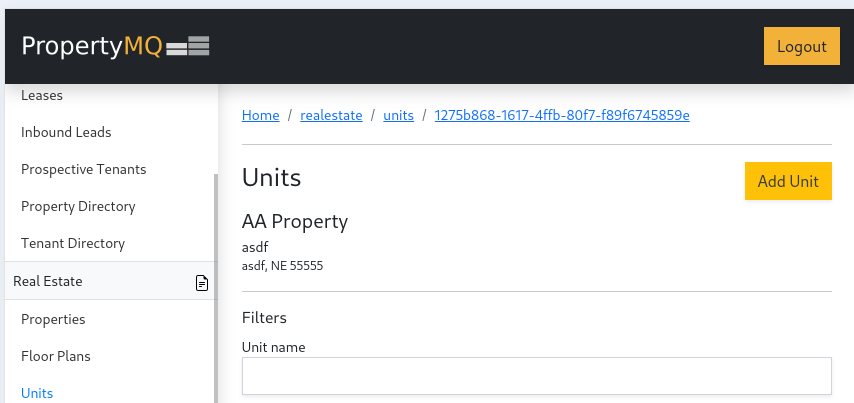The image size is (854, 403).
Task: Log out using the Logout button
Action: (x=801, y=46)
